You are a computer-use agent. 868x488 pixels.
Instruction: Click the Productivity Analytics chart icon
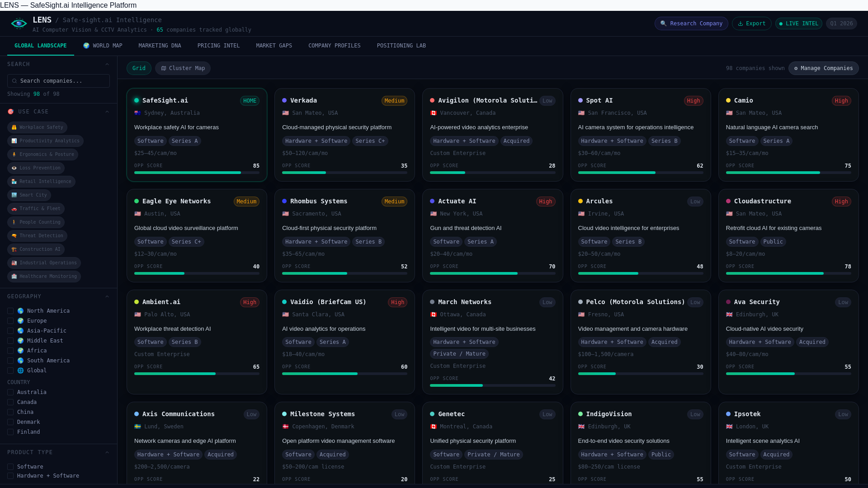pyautogui.click(x=14, y=141)
